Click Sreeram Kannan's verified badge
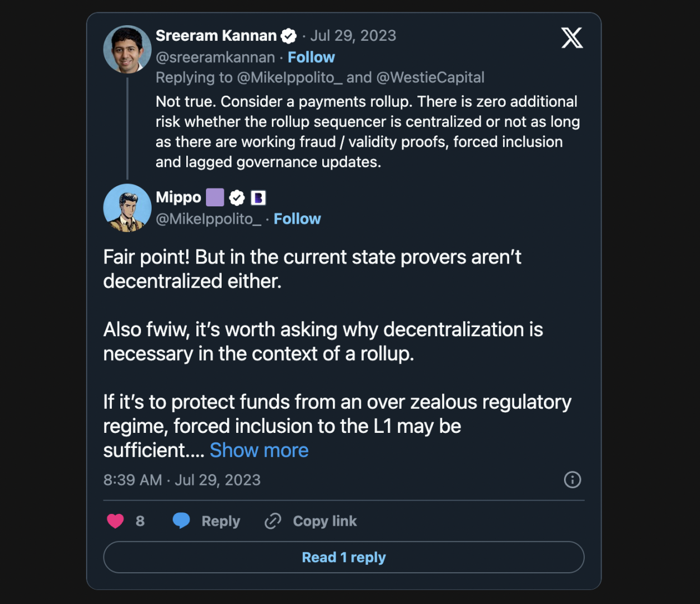 click(x=289, y=36)
